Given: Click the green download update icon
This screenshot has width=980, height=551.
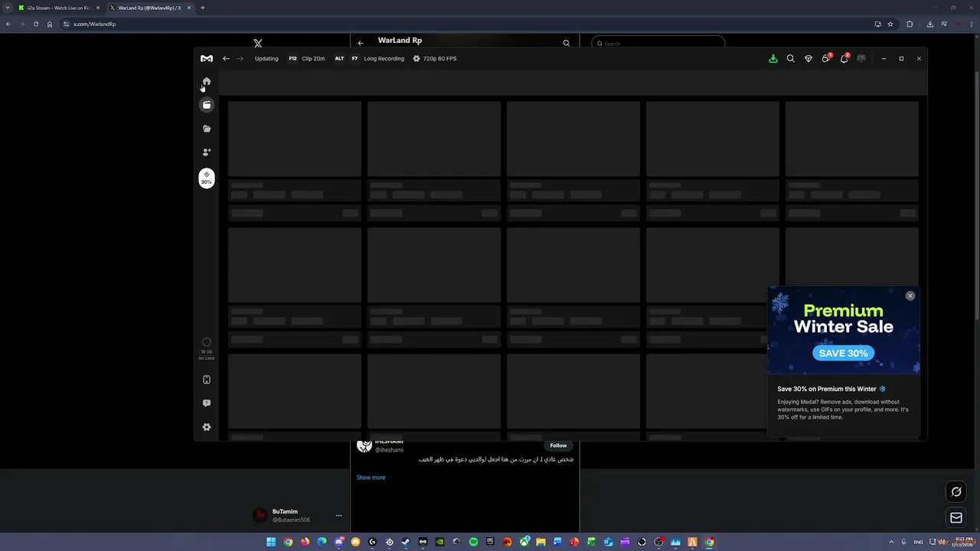Looking at the screenshot, I should (773, 58).
